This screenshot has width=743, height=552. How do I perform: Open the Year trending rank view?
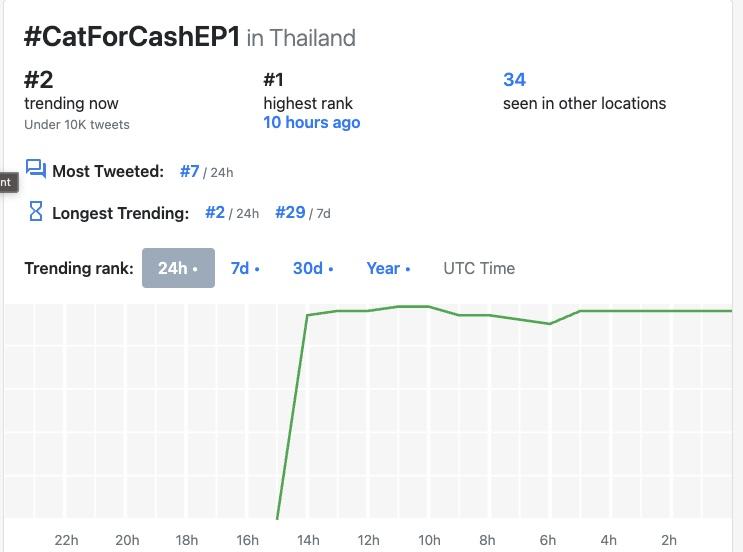click(388, 268)
